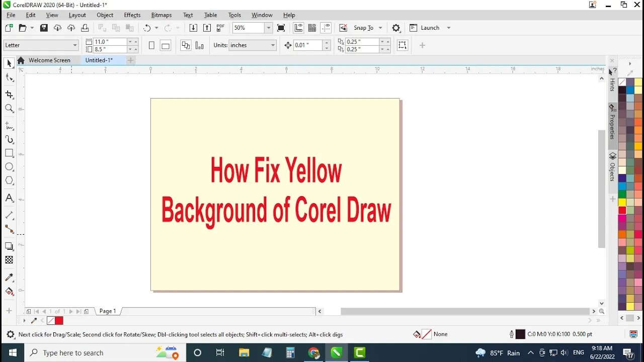Toggle Treat as filled button
Image resolution: width=644 pixels, height=362 pixels.
[402, 45]
